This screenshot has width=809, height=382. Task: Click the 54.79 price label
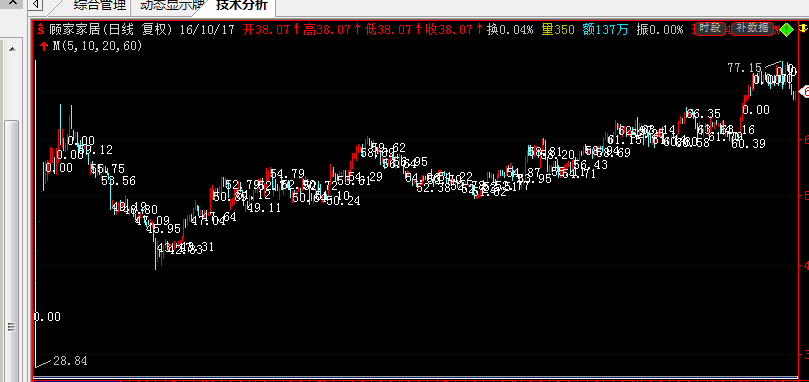pos(287,173)
